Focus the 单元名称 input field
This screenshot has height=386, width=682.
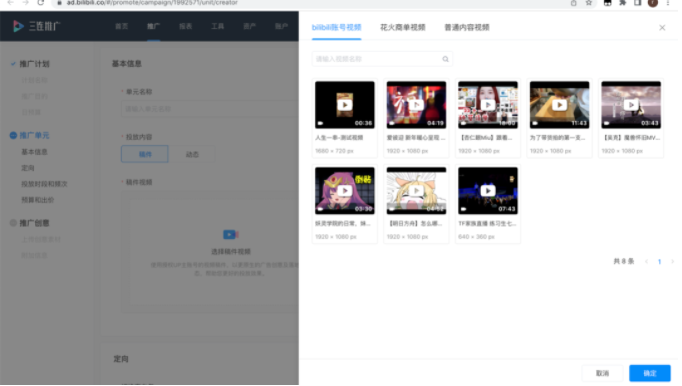click(x=210, y=109)
